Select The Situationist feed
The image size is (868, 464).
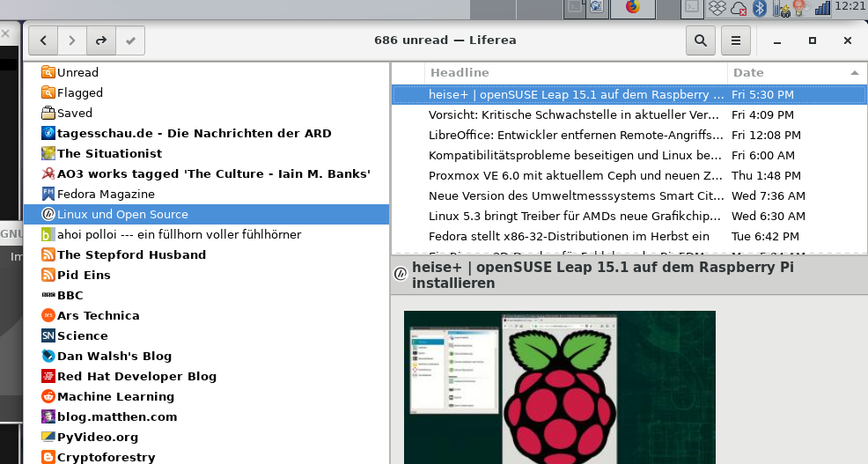pos(206,153)
